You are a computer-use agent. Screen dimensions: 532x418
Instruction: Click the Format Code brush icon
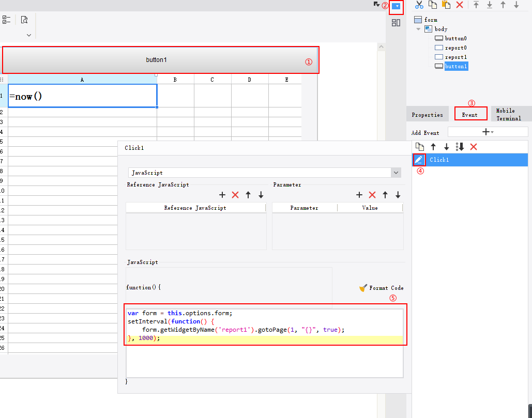point(363,288)
